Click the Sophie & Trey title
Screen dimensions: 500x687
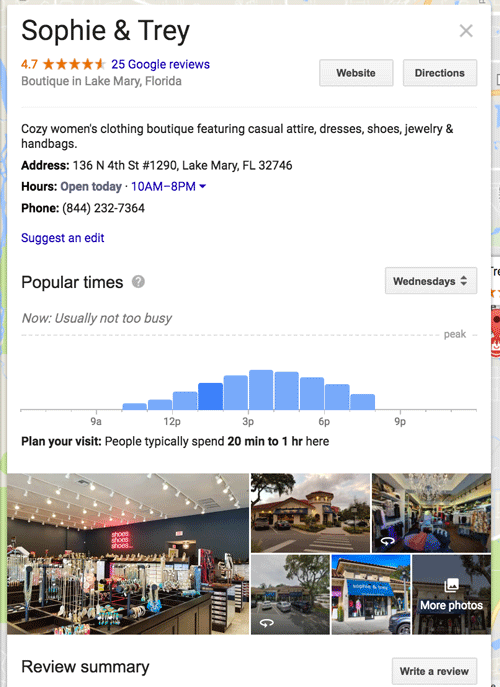point(105,31)
